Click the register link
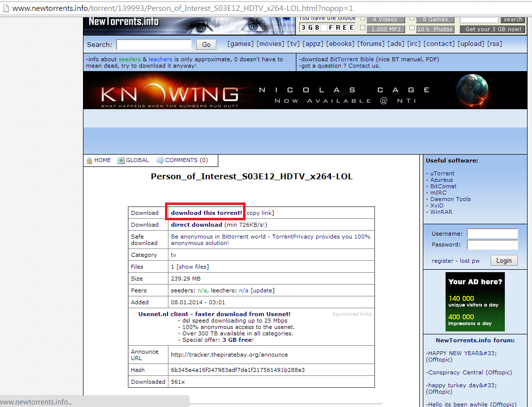Image resolution: width=532 pixels, height=407 pixels. [443, 261]
